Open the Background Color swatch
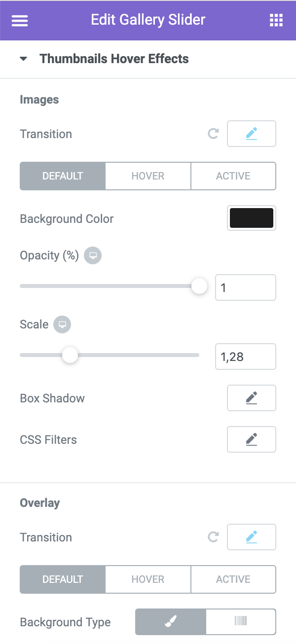 [x=252, y=218]
